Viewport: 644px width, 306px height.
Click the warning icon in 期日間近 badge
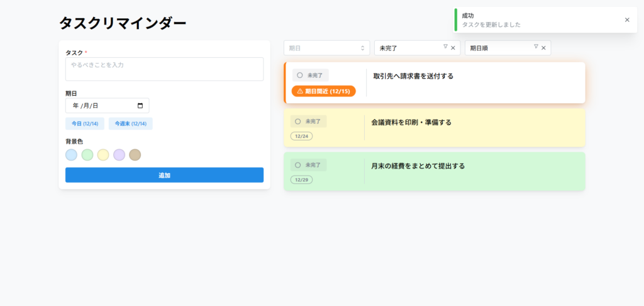300,91
